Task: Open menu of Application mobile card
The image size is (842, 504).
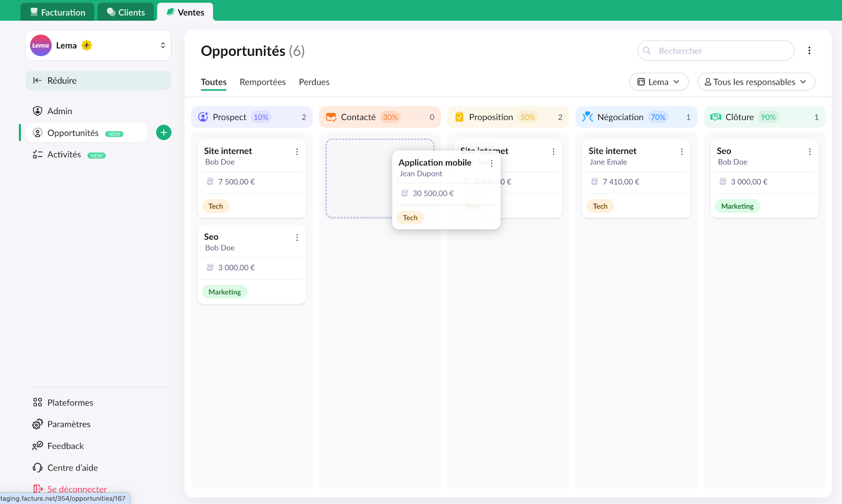Action: point(492,164)
